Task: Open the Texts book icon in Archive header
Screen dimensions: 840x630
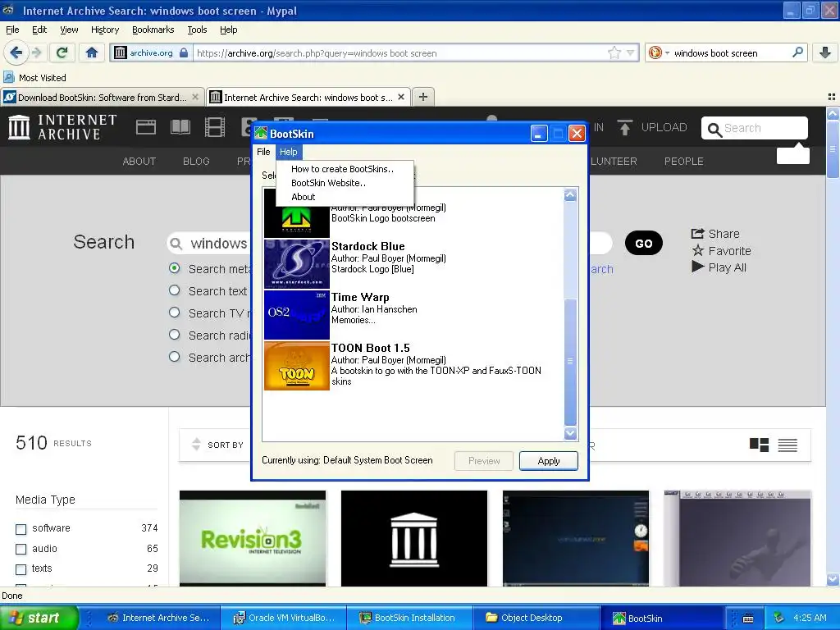Action: click(x=180, y=127)
